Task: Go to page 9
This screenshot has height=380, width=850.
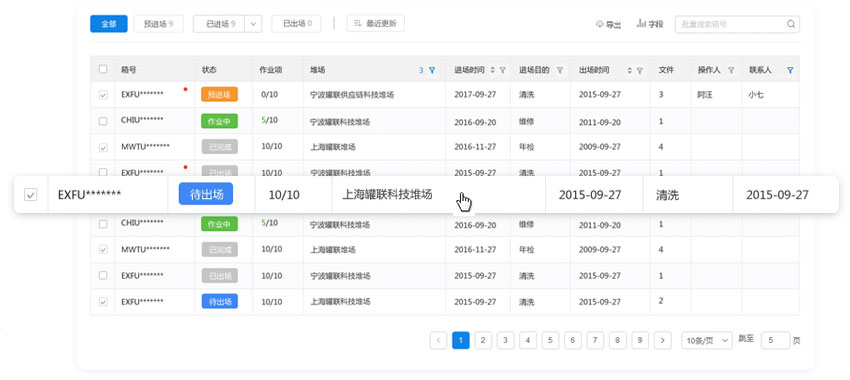Action: 640,340
